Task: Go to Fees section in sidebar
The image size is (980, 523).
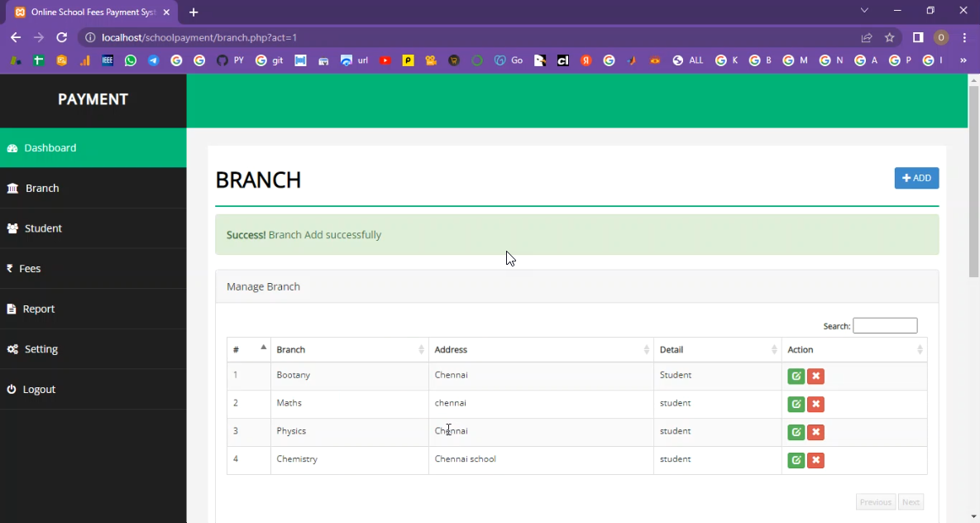Action: coord(30,269)
